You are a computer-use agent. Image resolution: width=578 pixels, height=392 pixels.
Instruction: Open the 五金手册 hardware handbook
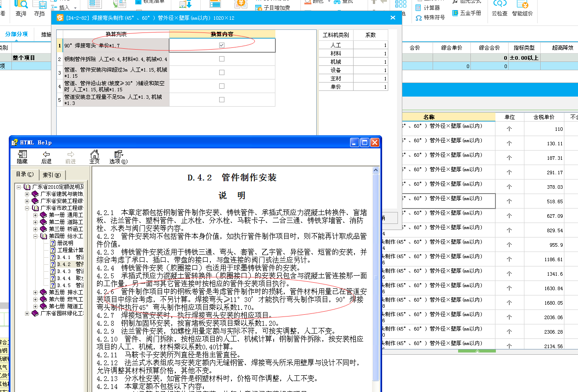[x=467, y=13]
